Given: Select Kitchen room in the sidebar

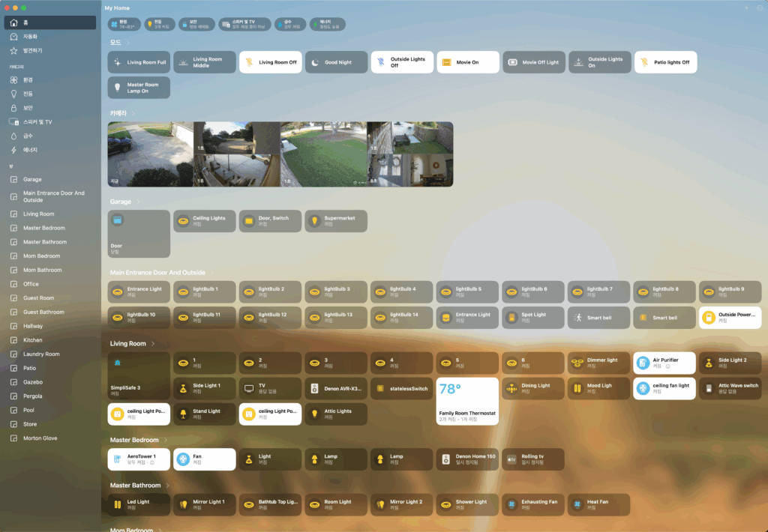Looking at the screenshot, I should point(50,340).
